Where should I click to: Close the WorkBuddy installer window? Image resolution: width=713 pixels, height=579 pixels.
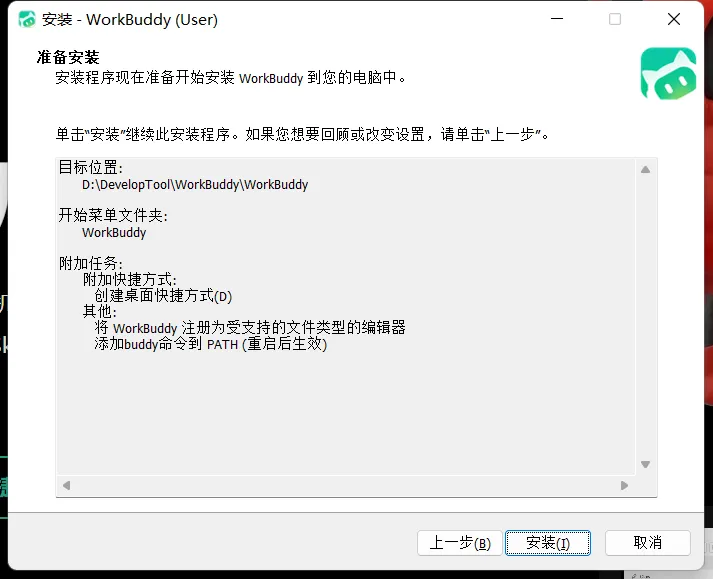click(674, 19)
